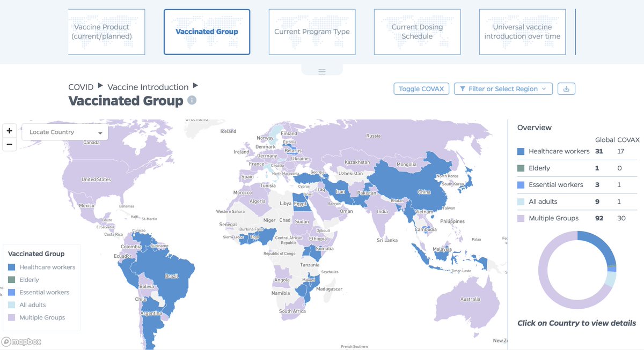Click the All adults donut chart segment
This screenshot has width=644, height=350.
click(610, 280)
